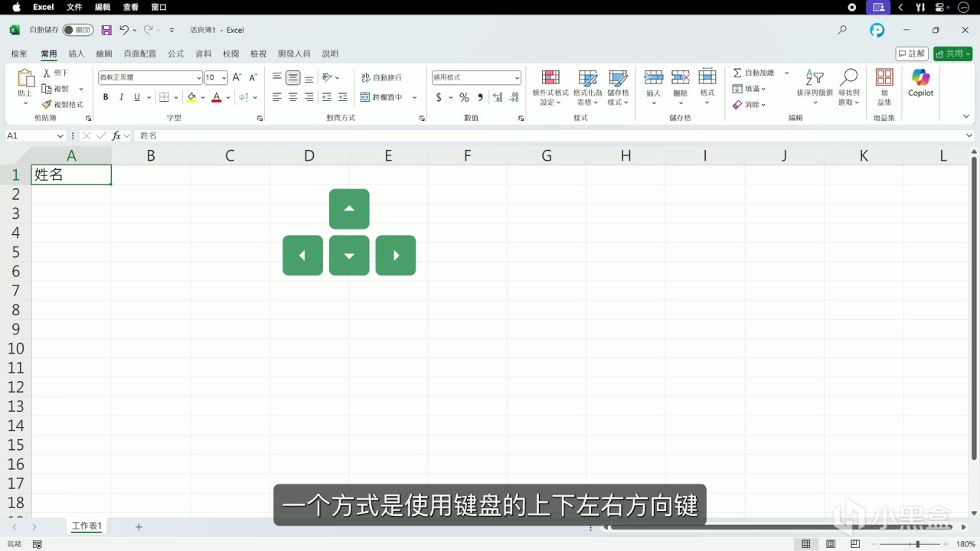
Task: Open the font size dropdown
Action: 224,77
